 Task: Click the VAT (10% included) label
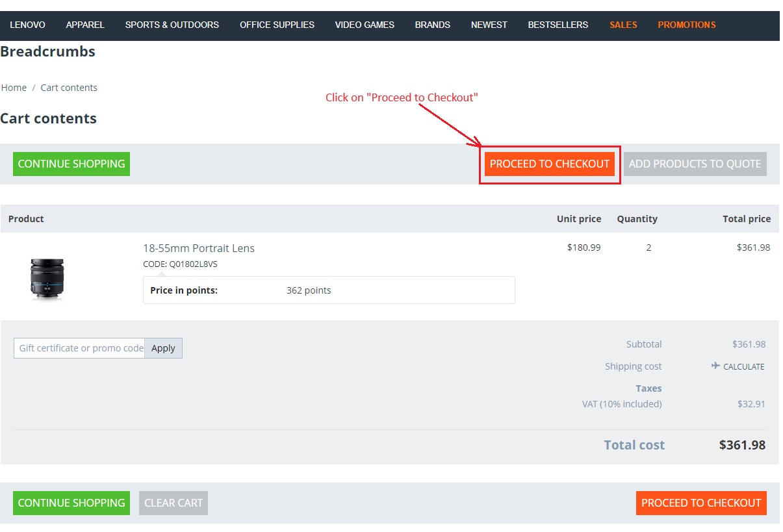click(x=622, y=404)
